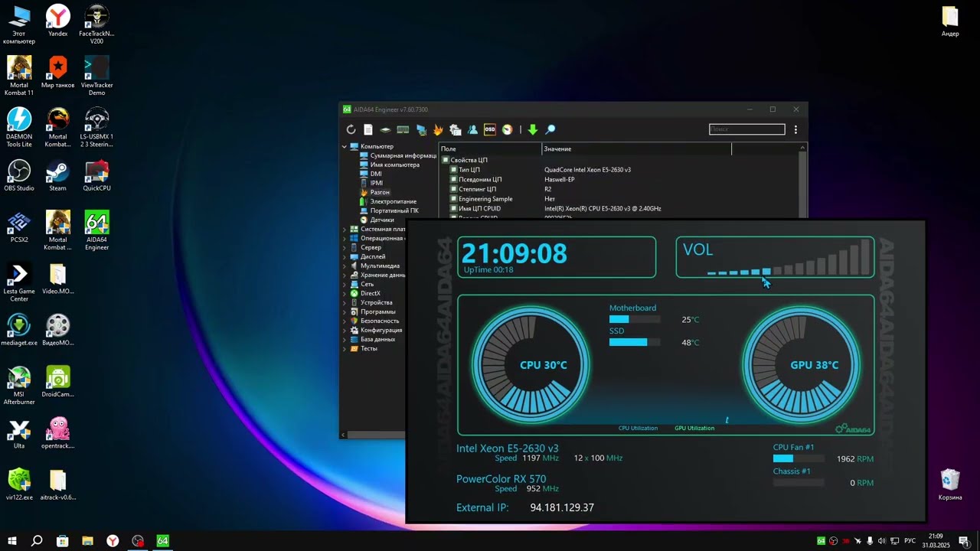Open the Steam desktop icon
Image resolution: width=980 pixels, height=551 pixels.
(57, 175)
